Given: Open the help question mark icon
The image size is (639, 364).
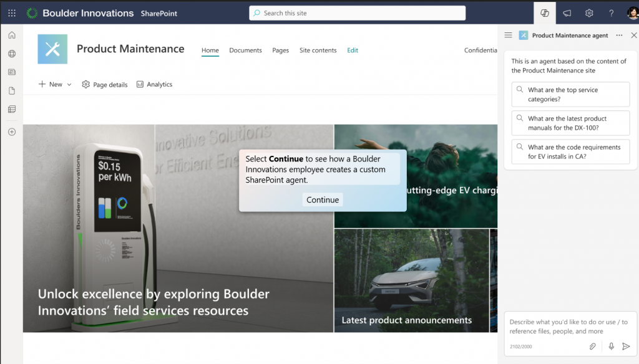Looking at the screenshot, I should (611, 13).
